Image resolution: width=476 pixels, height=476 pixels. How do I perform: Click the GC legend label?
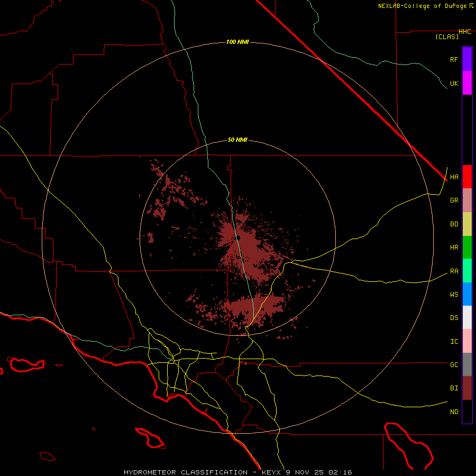(x=454, y=365)
